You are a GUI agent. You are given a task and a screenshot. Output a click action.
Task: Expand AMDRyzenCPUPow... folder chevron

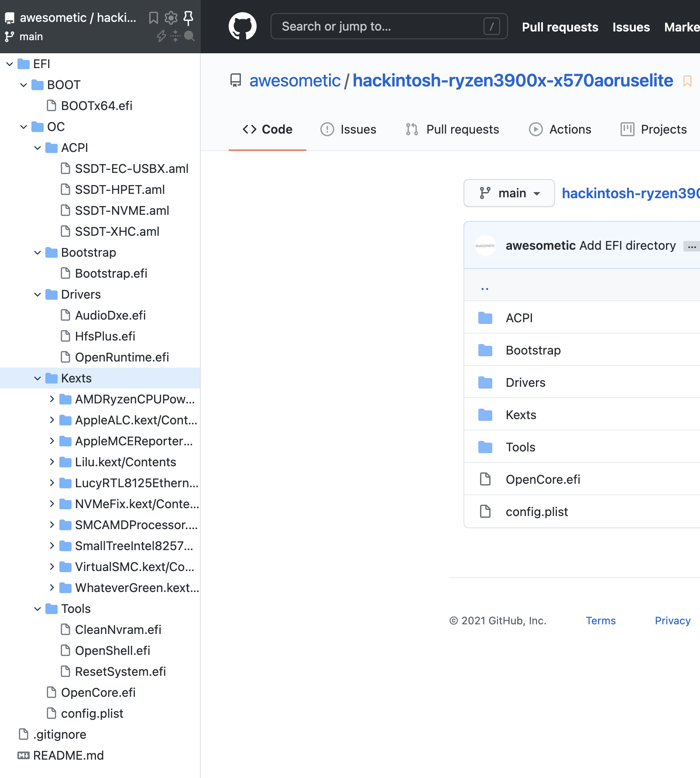(x=51, y=399)
